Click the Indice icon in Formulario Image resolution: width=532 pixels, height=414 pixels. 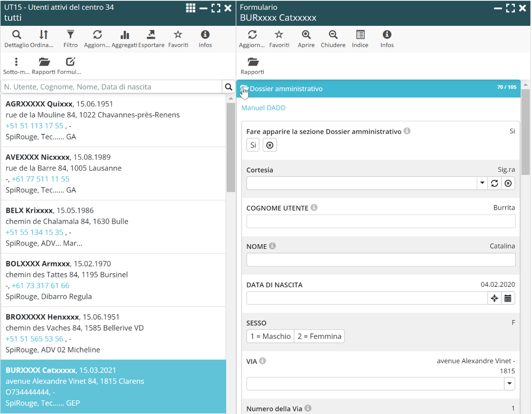[360, 35]
